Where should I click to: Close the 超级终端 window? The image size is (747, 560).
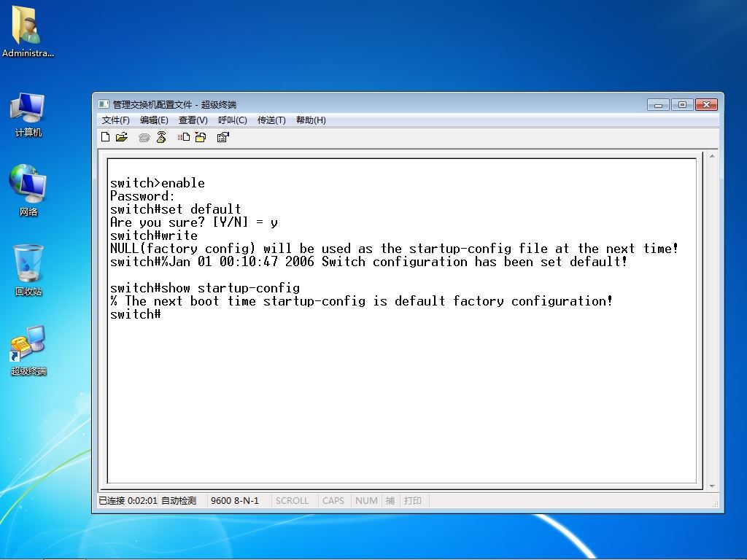706,105
